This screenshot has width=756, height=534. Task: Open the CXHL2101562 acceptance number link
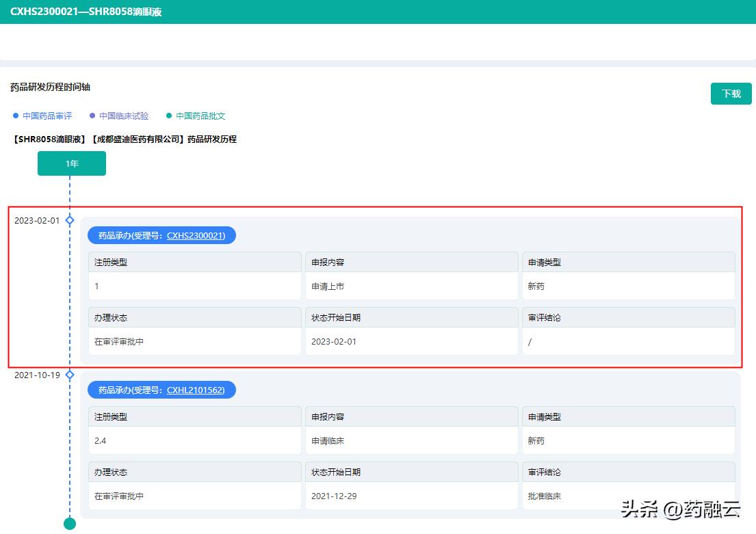click(x=194, y=390)
